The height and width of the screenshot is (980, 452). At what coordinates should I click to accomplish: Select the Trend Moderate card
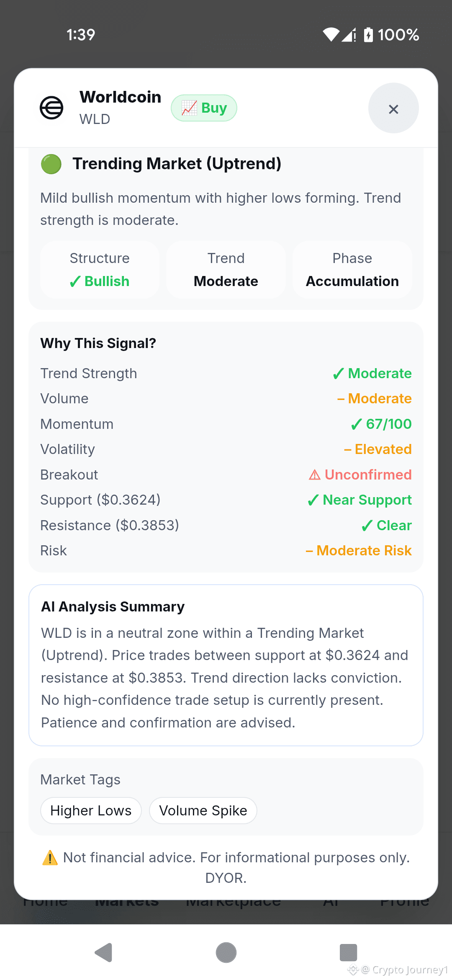coord(226,269)
